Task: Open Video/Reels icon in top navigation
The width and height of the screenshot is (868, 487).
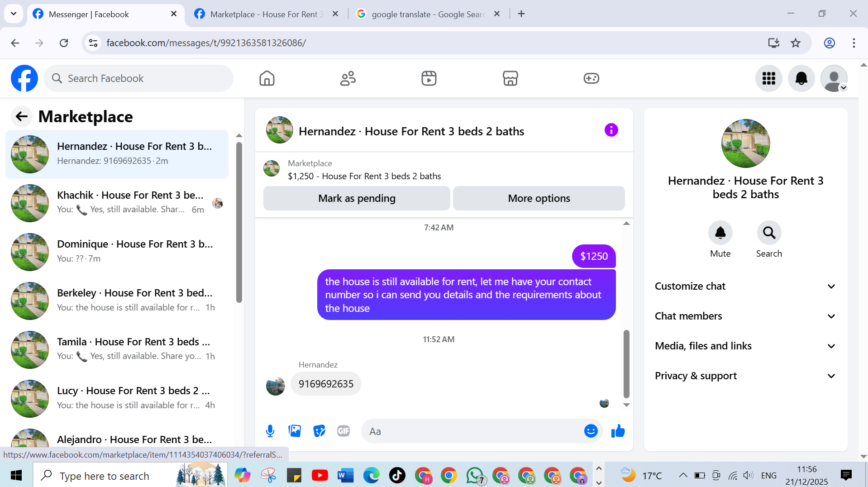Action: [x=429, y=78]
